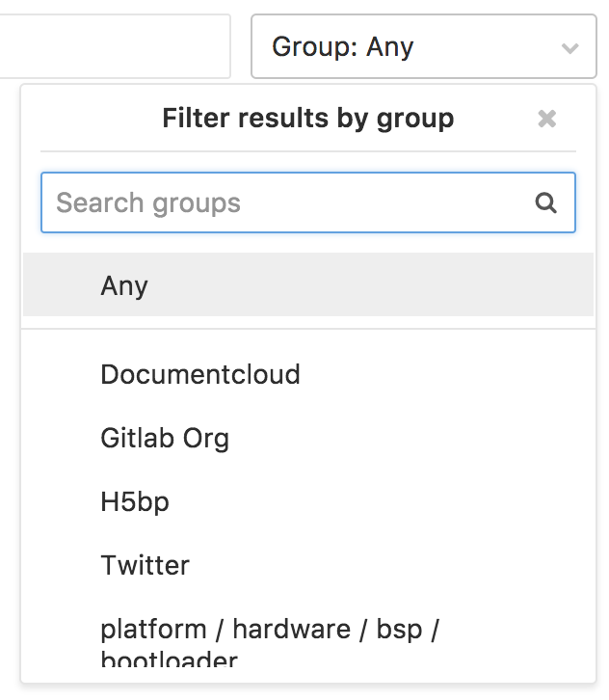Click the chevron arrow on Group dropdown

(569, 48)
